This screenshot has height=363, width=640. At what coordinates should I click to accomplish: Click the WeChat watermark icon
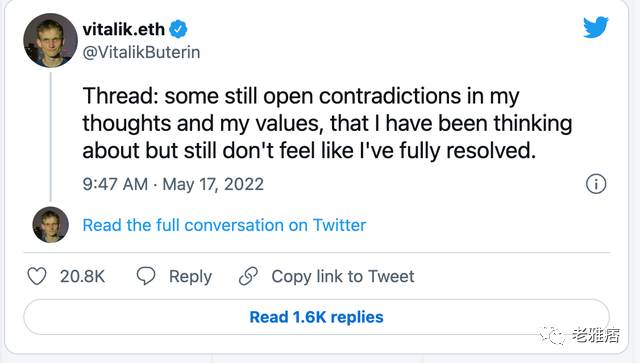click(x=552, y=335)
